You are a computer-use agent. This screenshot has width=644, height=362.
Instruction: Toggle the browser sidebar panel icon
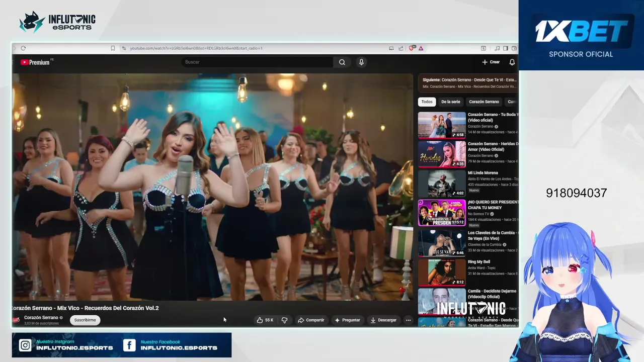point(506,48)
